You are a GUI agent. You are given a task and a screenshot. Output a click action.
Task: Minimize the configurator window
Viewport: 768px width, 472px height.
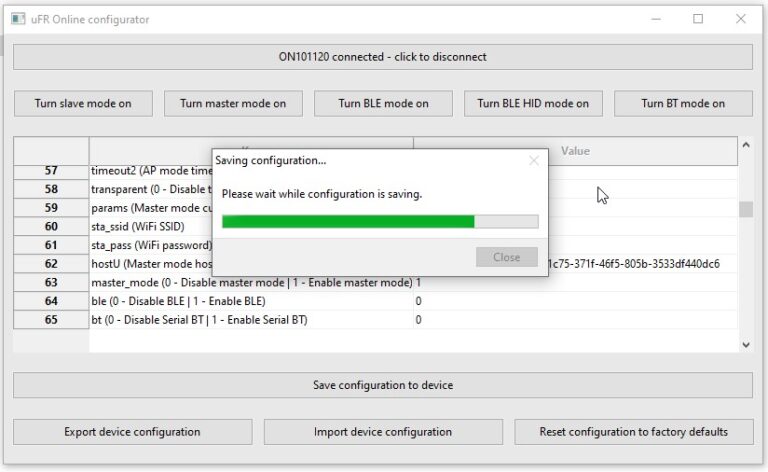tap(656, 19)
